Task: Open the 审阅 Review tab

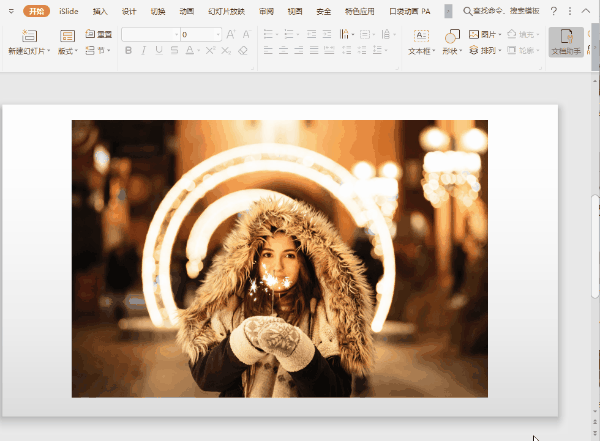Action: (266, 11)
